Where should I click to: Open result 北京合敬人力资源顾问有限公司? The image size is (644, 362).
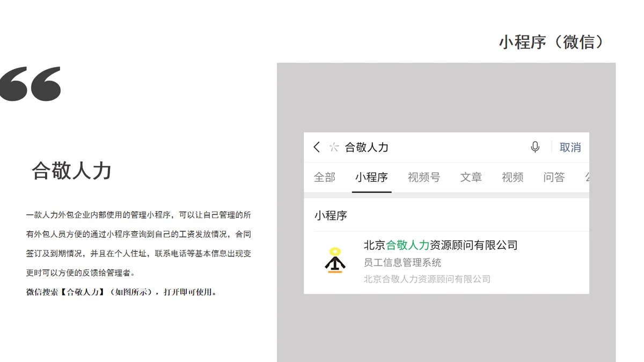pyautogui.click(x=441, y=245)
